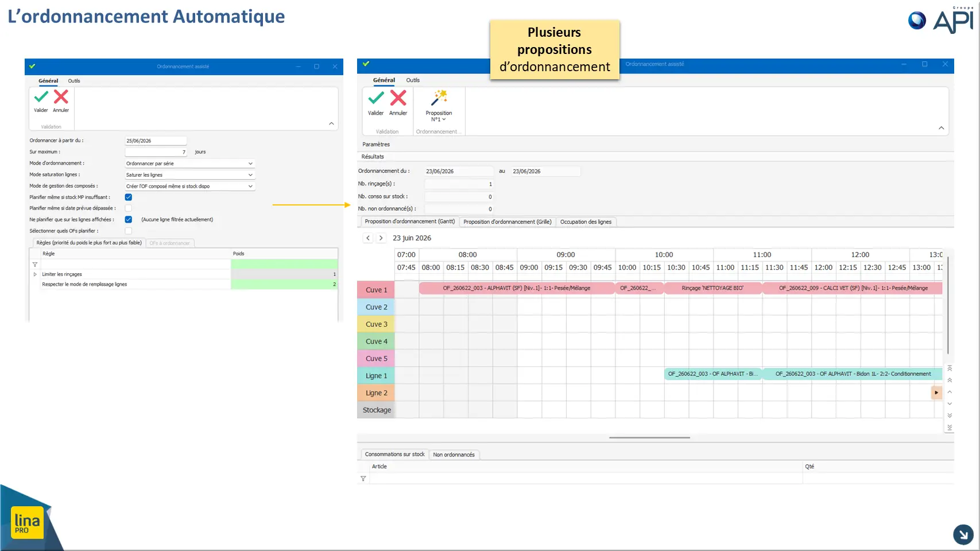Click the single down arrow beside the Gantt

point(950,403)
